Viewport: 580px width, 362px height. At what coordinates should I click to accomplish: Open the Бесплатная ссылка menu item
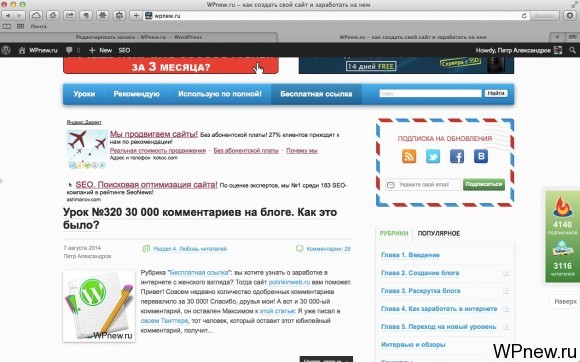(x=316, y=94)
